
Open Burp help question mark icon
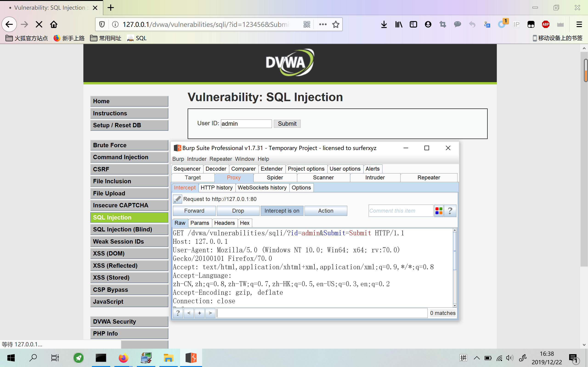pyautogui.click(x=450, y=211)
